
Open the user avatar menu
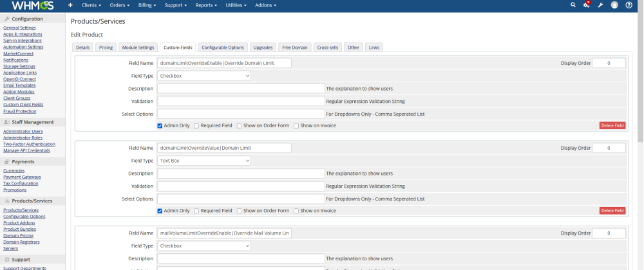click(x=614, y=5)
